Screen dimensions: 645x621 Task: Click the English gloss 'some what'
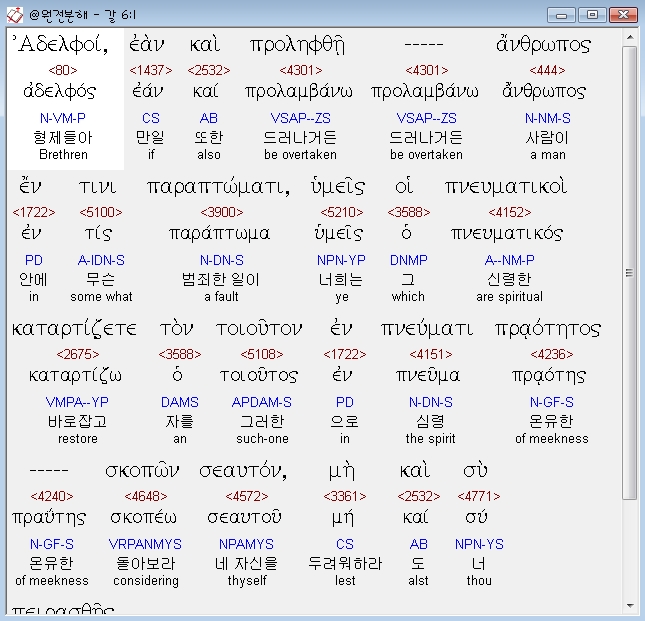(x=101, y=297)
